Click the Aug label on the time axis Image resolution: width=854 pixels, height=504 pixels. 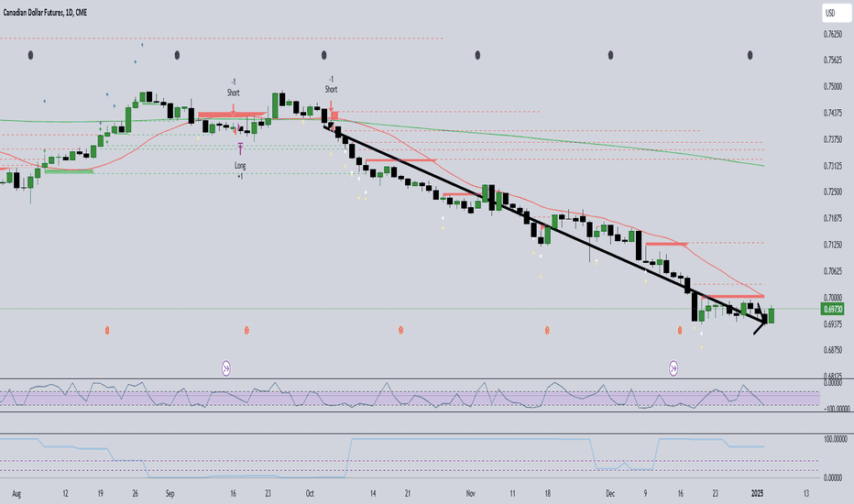coord(16,494)
